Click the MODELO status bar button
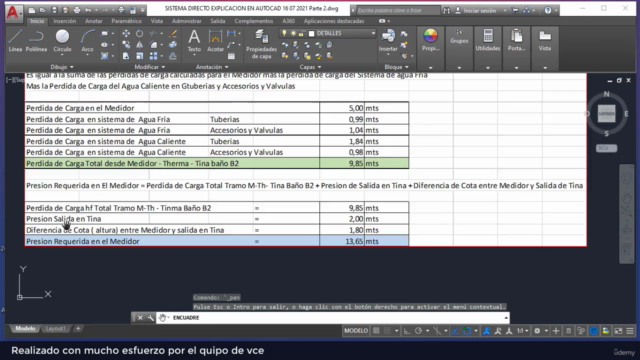 pos(356,331)
